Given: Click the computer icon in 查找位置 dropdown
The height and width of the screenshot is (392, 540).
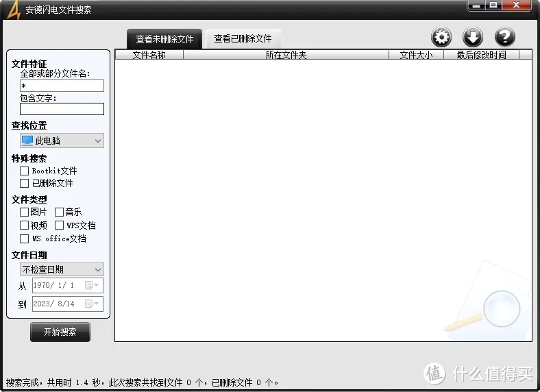Looking at the screenshot, I should pyautogui.click(x=27, y=140).
